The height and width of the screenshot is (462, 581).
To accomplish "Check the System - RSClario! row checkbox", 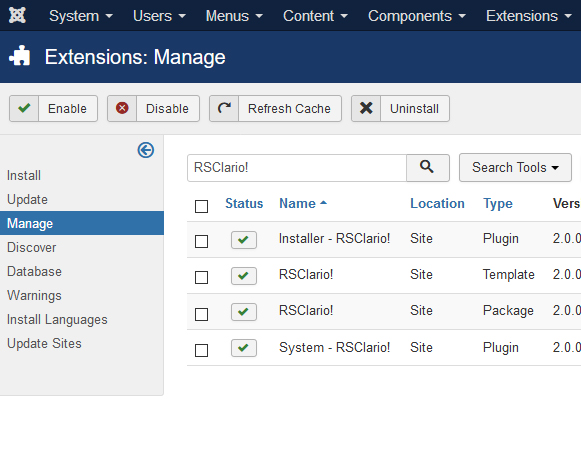I will click(201, 350).
